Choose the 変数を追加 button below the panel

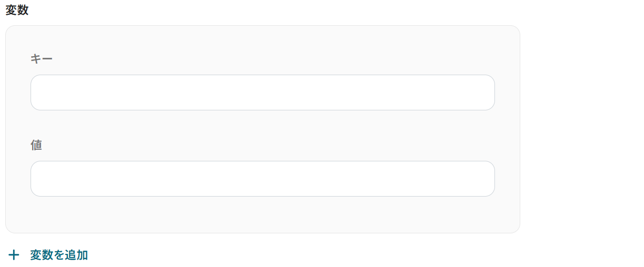(48, 255)
